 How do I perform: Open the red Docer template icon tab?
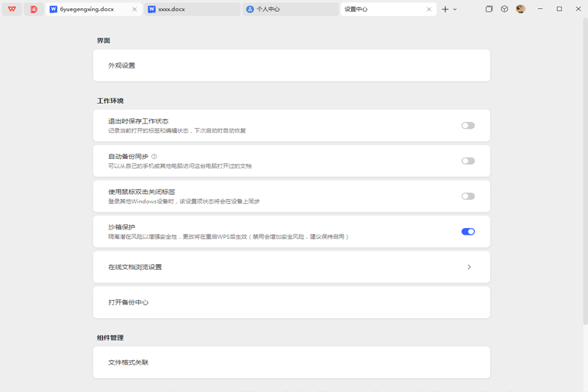pos(34,9)
